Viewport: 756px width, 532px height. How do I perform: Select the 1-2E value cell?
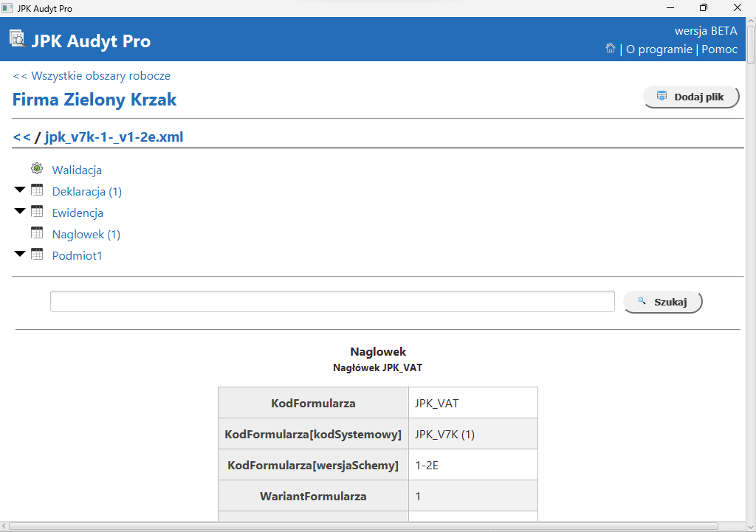point(473,465)
